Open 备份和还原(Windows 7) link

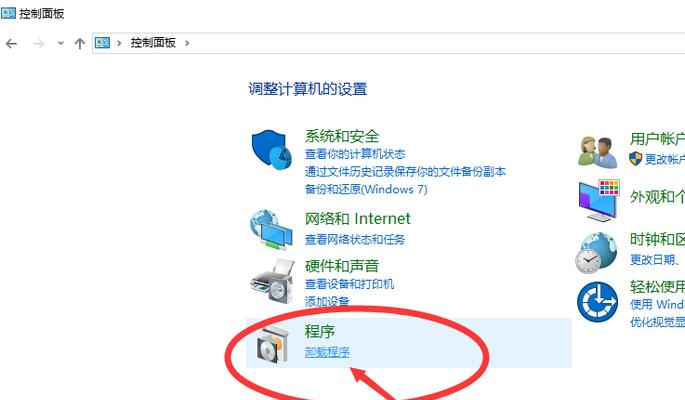366,189
